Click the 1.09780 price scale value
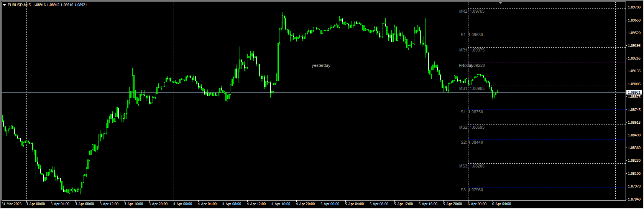 pyautogui.click(x=634, y=7)
